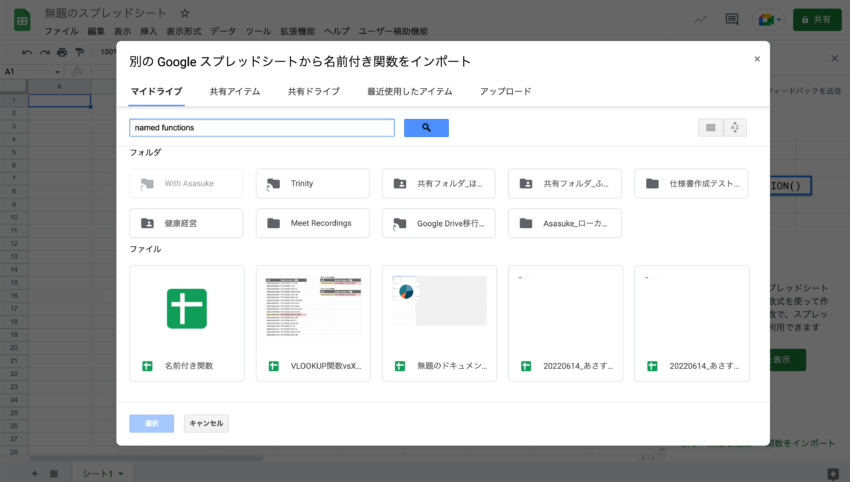Screen dimensions: 850x482
Task: Open the 健康経営 folder
Action: pos(186,223)
